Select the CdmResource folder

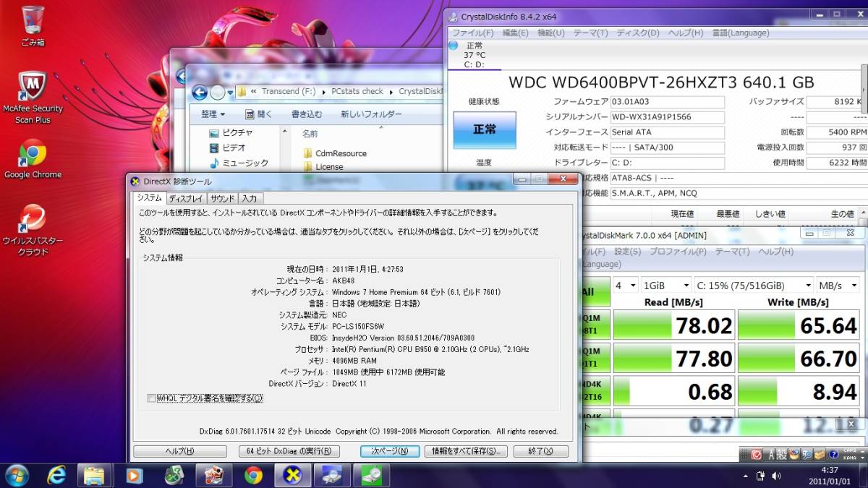coord(336,153)
